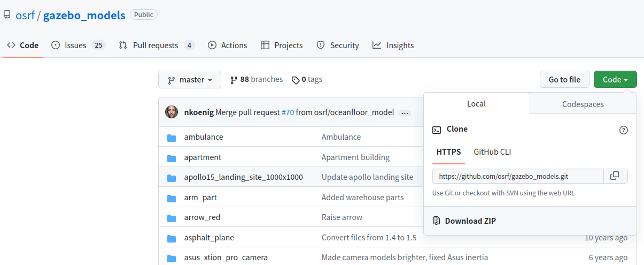Open the gazebo_models repository link

[x=84, y=15]
